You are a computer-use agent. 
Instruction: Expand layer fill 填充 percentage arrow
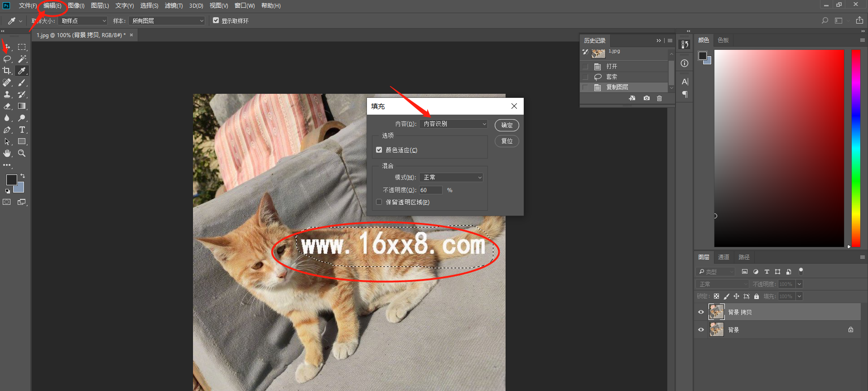[799, 296]
